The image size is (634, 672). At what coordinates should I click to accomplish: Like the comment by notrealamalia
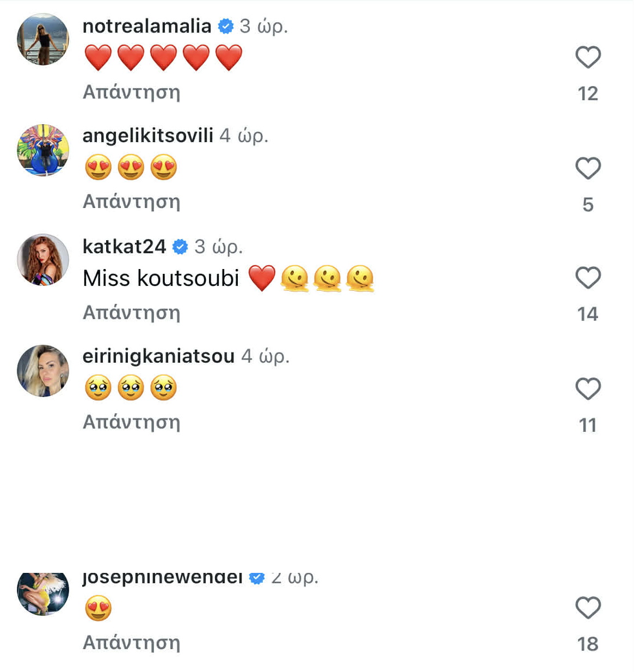[x=588, y=57]
